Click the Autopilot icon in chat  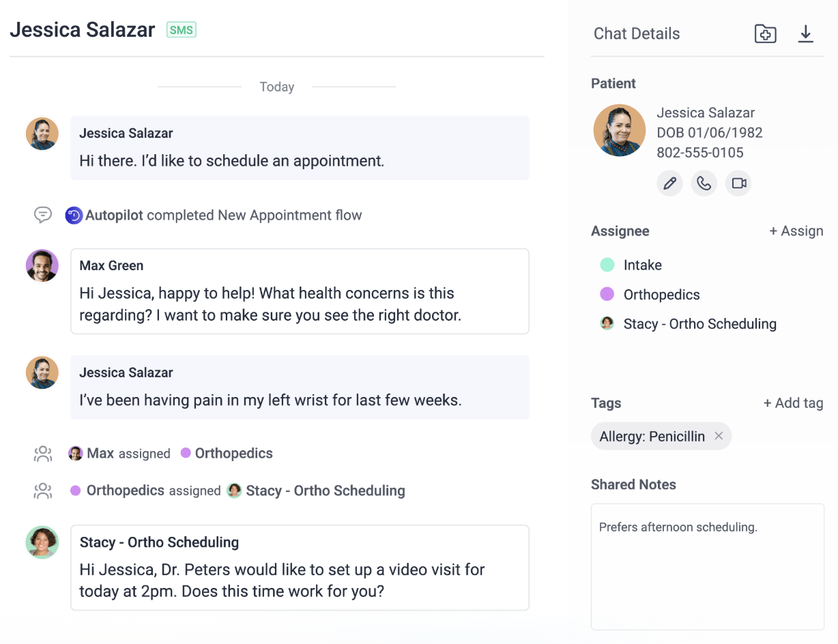click(x=74, y=216)
